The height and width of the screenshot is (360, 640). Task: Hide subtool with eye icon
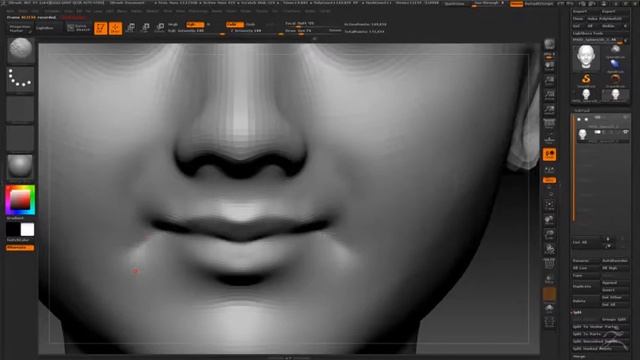625,132
